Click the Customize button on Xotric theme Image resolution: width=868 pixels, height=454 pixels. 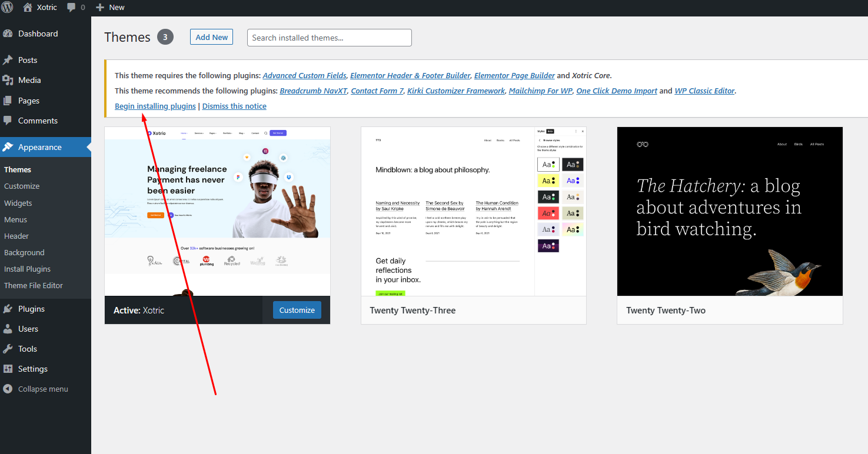click(x=297, y=310)
